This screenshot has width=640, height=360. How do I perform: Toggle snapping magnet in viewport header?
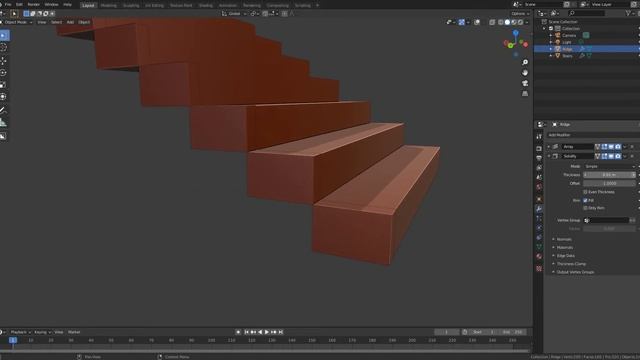coord(265,14)
